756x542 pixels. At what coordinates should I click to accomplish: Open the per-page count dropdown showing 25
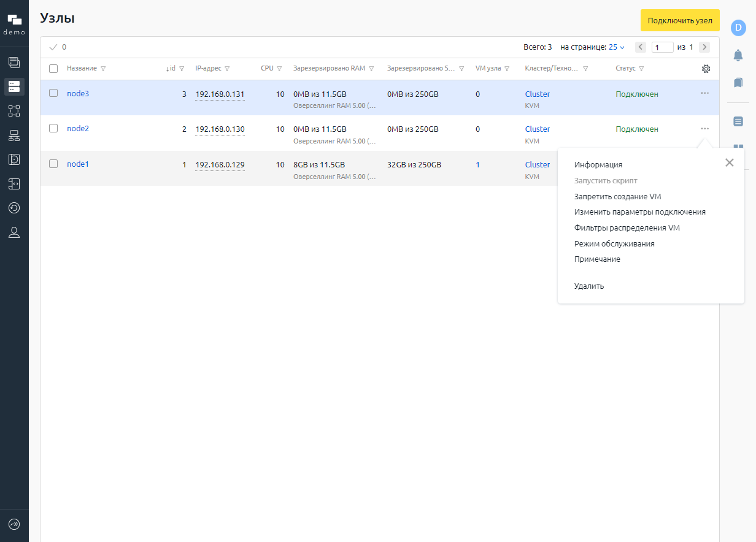tap(616, 47)
